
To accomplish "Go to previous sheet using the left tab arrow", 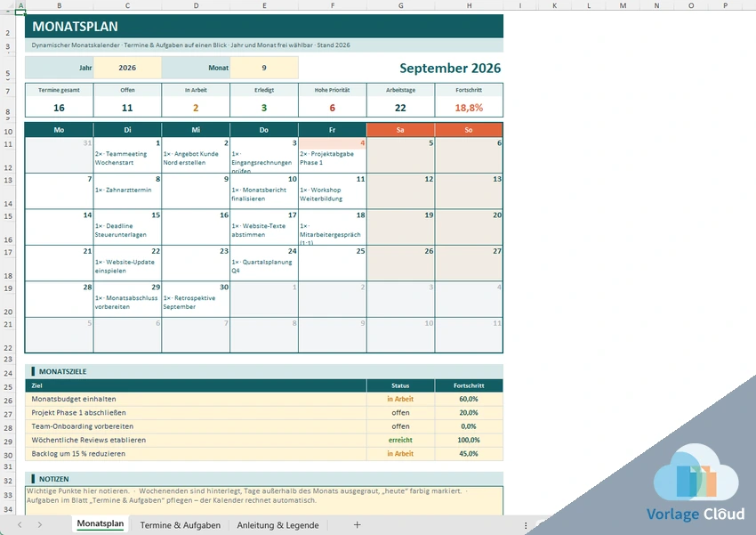I will point(20,525).
